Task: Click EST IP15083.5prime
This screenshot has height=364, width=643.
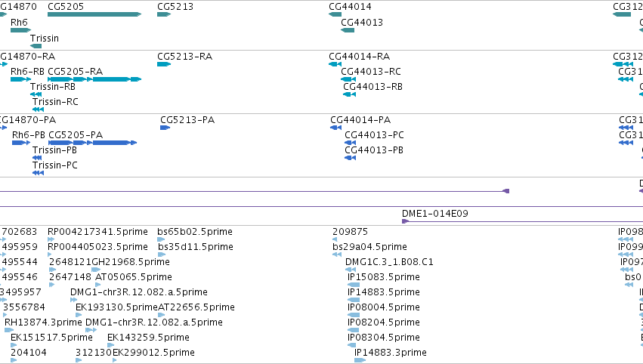Action: [x=384, y=277]
